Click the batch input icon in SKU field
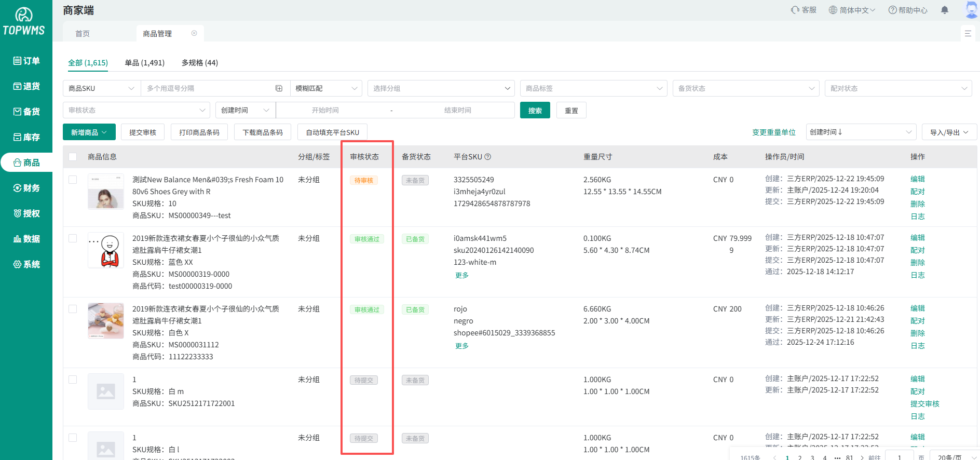The width and height of the screenshot is (980, 460). (279, 88)
